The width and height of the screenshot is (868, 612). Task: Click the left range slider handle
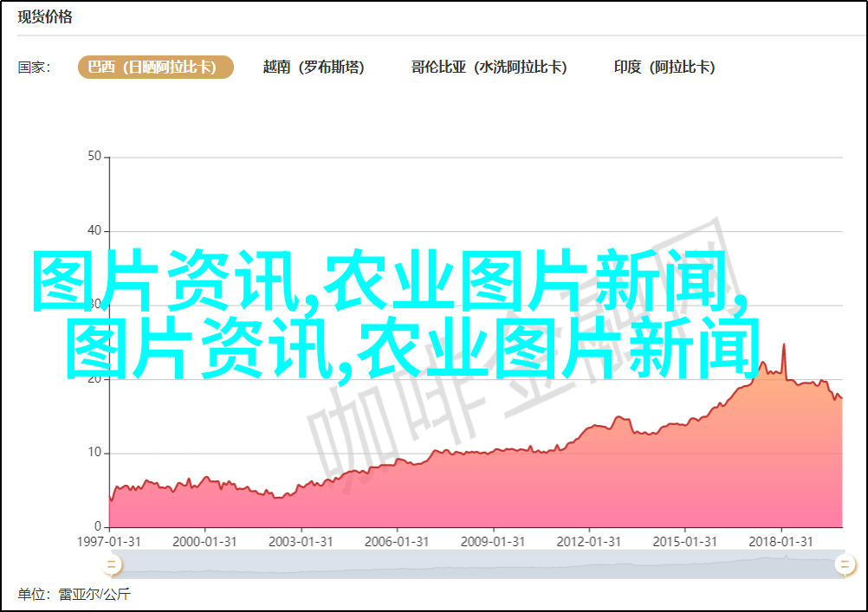(111, 565)
